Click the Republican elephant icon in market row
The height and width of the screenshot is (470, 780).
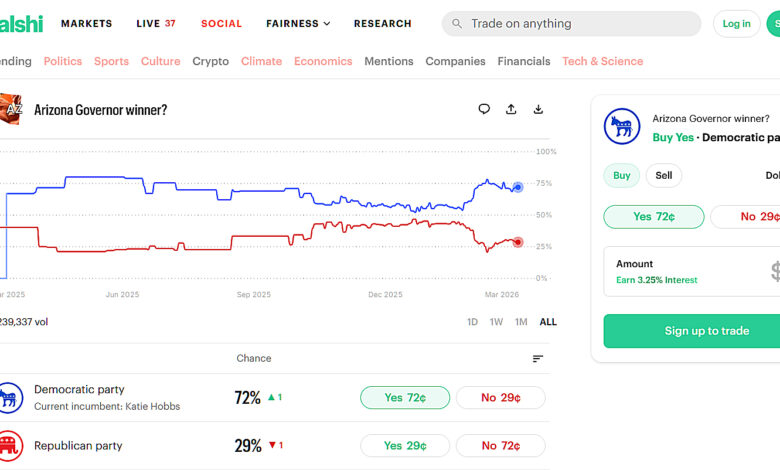point(9,446)
